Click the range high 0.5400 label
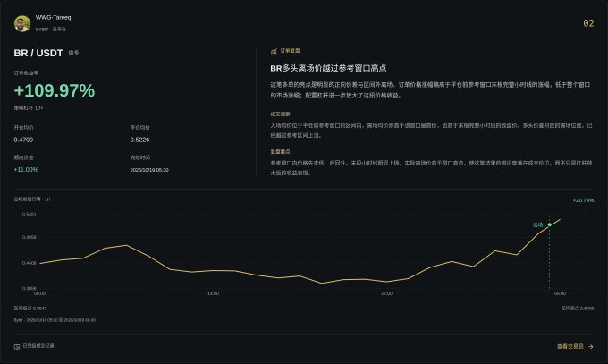The height and width of the screenshot is (364, 608). point(578,309)
